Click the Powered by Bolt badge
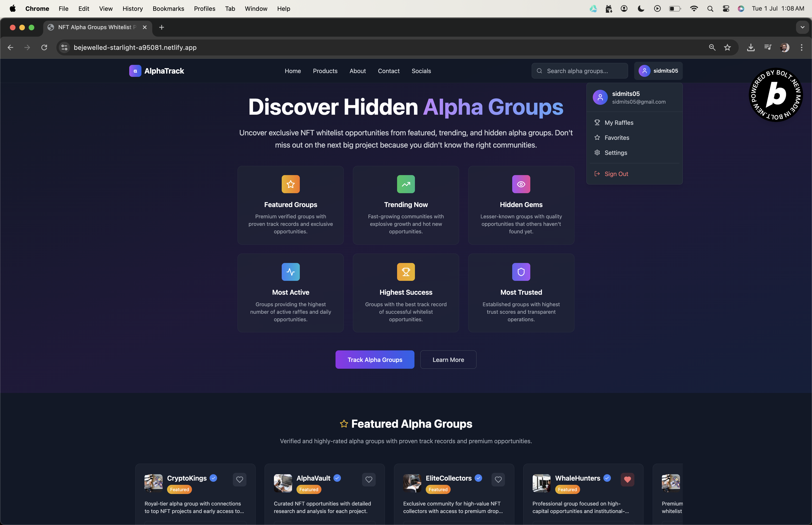Viewport: 812px width, 525px height. 776,95
